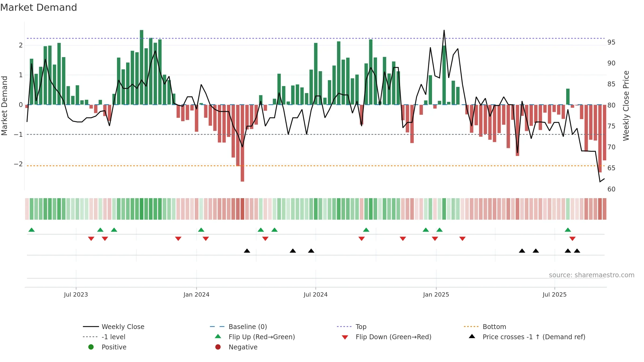Toggle the 'Flip Down (Green→Red)' legend label
Screen dimensions: 644x362
point(393,337)
